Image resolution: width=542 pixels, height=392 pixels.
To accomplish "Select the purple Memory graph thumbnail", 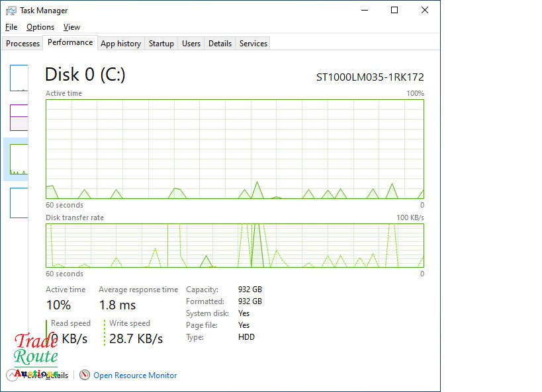I will 19,117.
